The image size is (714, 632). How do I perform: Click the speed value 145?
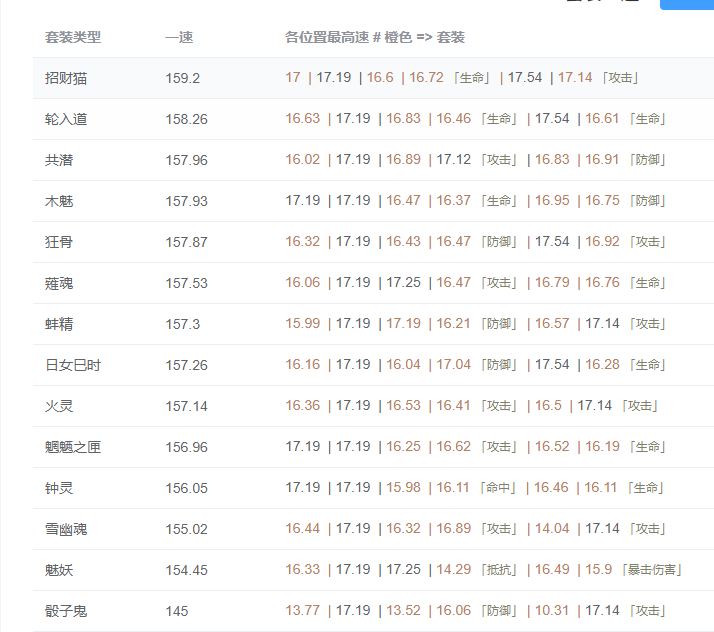coord(176,611)
